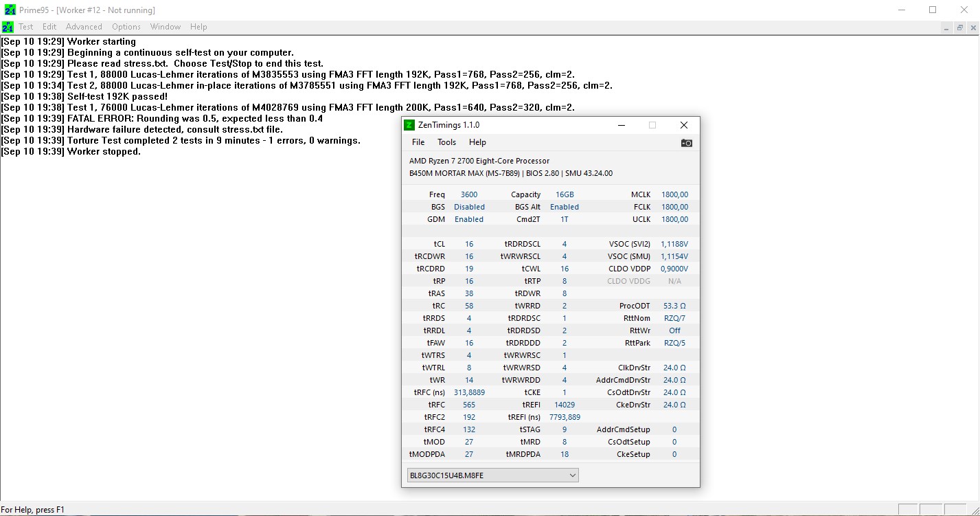
Task: Click the tRFC (ns) value 313,8889
Action: [469, 392]
